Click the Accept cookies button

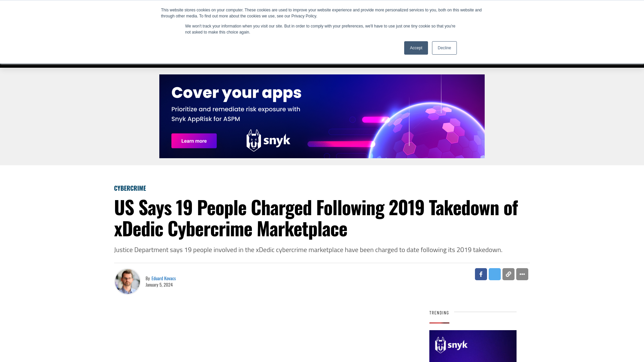coord(416,48)
